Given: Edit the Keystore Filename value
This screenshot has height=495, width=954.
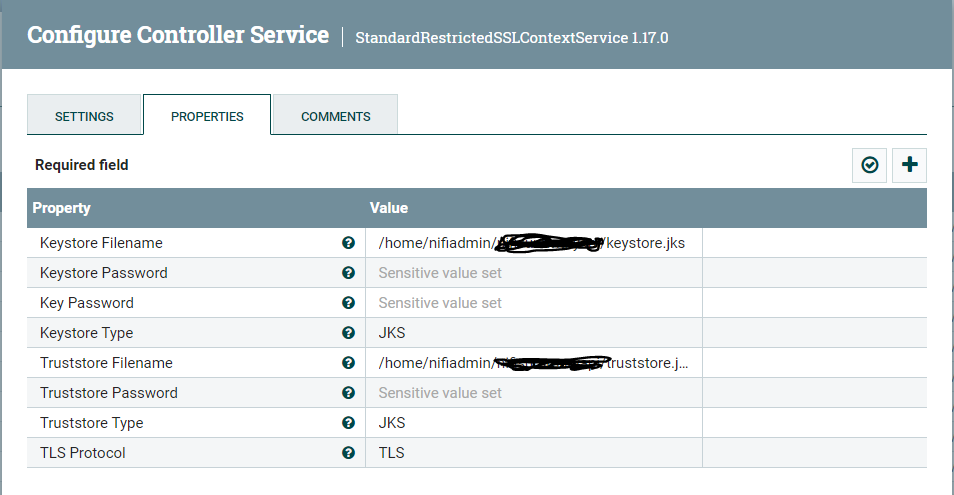Looking at the screenshot, I should click(533, 243).
